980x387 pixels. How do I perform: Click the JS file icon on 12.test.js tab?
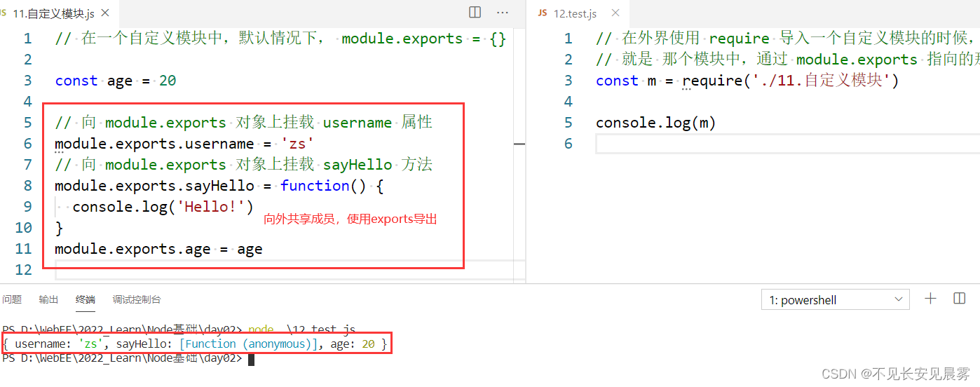(x=542, y=13)
